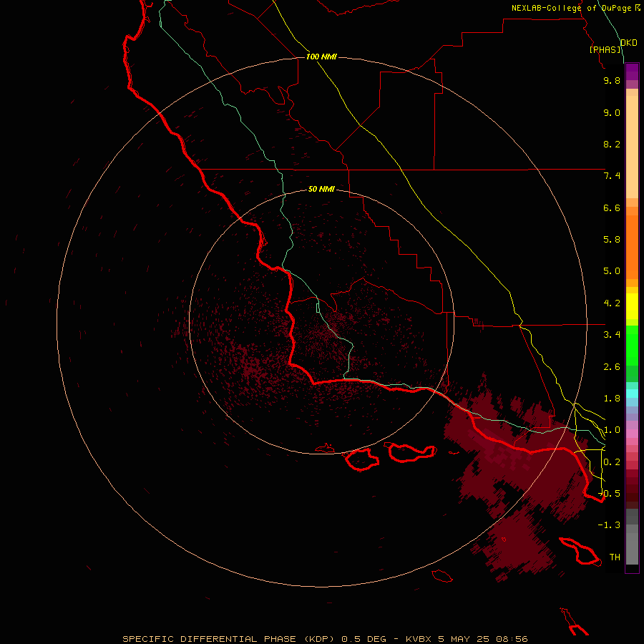Click the -1.3 value on the color scale

pyautogui.click(x=609, y=525)
